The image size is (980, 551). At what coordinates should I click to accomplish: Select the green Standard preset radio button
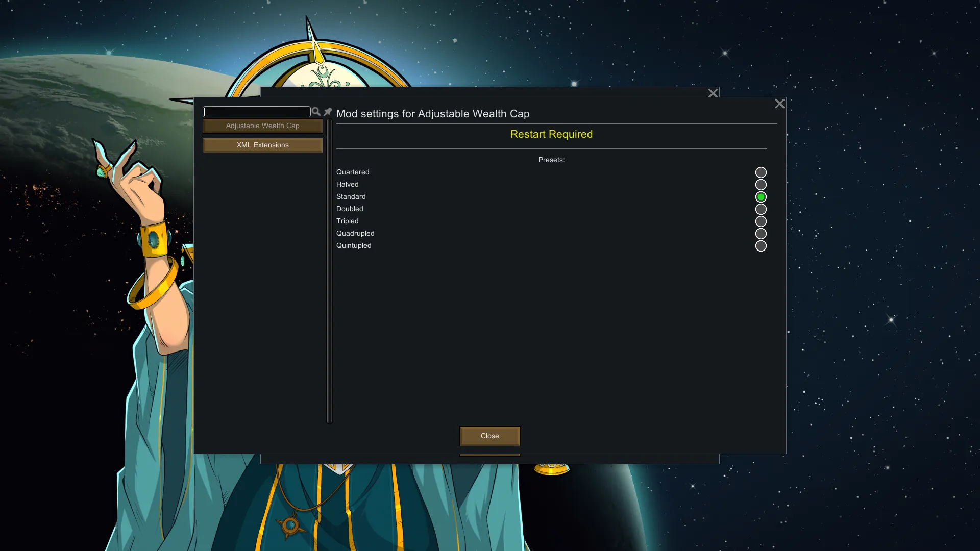[x=761, y=197]
